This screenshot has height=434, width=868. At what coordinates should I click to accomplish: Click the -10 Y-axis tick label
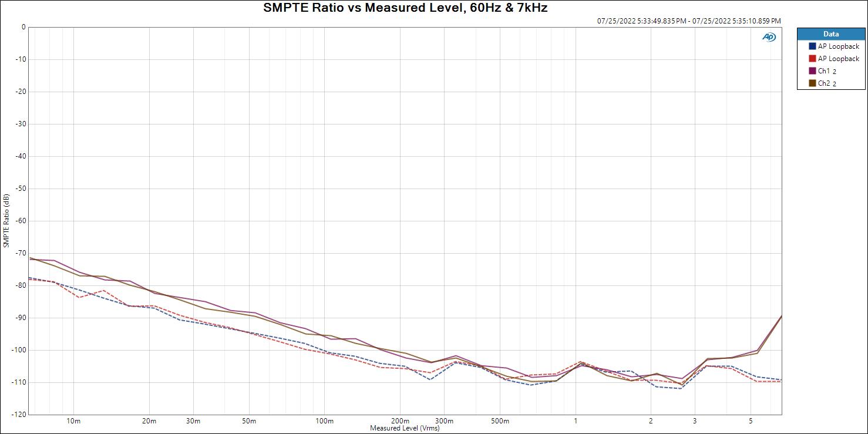21,59
